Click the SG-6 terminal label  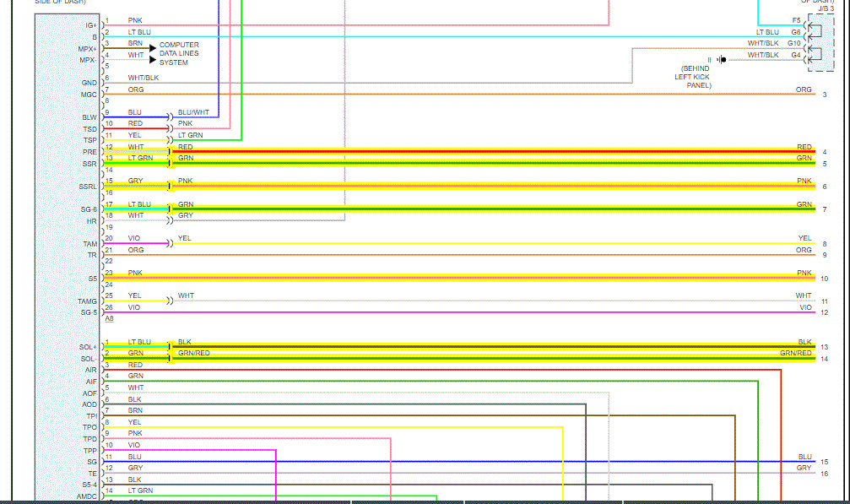[x=89, y=209]
